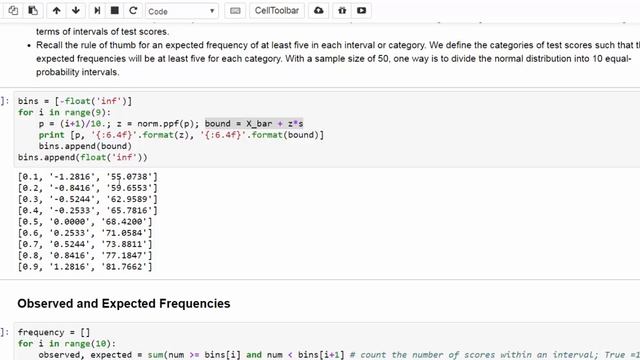Restart the kernel
This screenshot has width=640, height=360.
click(133, 11)
